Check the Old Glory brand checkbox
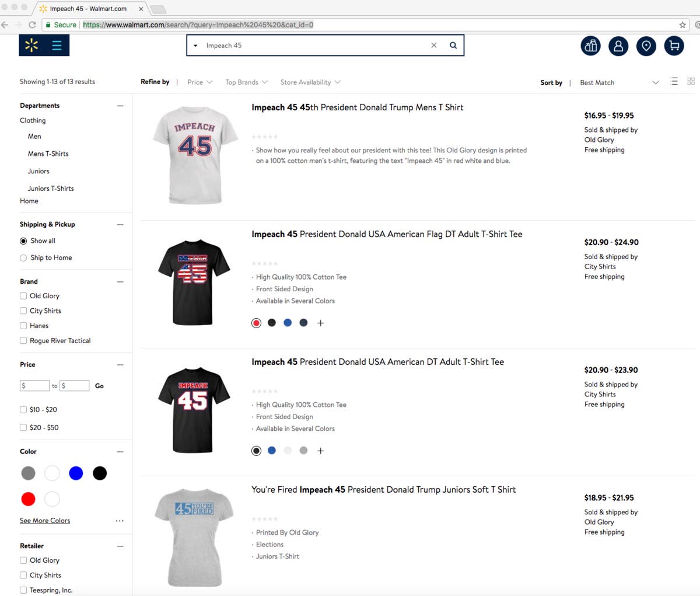The image size is (700, 596). pyautogui.click(x=23, y=296)
